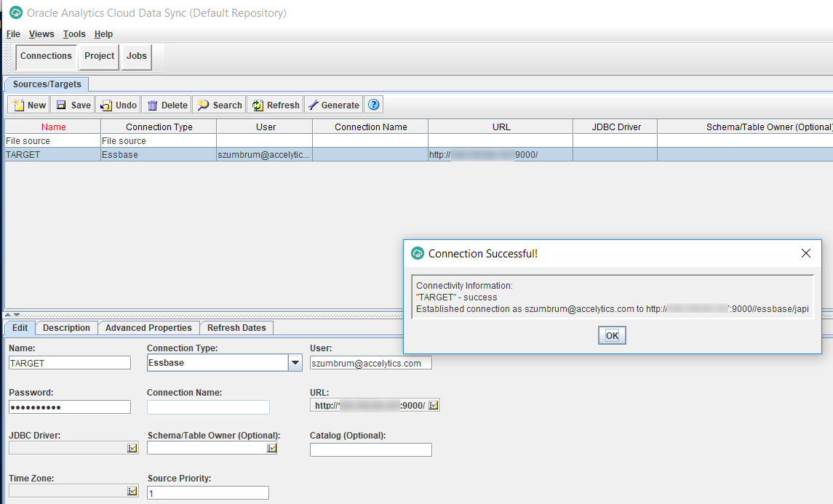Refresh the connections list
The width and height of the screenshot is (833, 504).
pyautogui.click(x=275, y=105)
